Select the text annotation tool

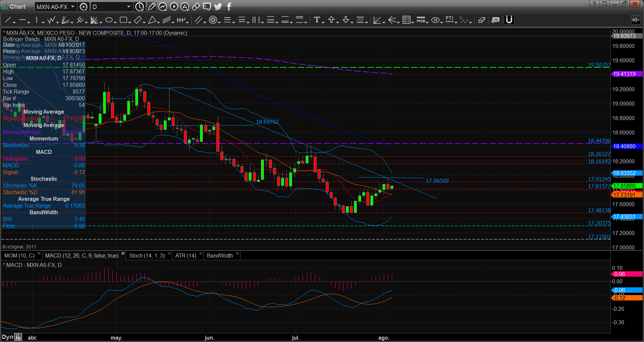[x=317, y=20]
